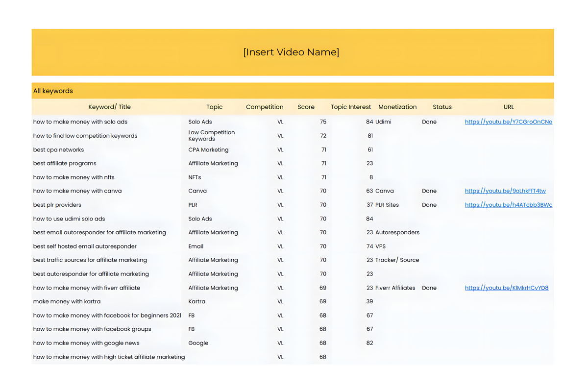Screen dimensions: 588x392
Task: Click the 'Low Competition Keywords' topic cell
Action: (x=211, y=136)
